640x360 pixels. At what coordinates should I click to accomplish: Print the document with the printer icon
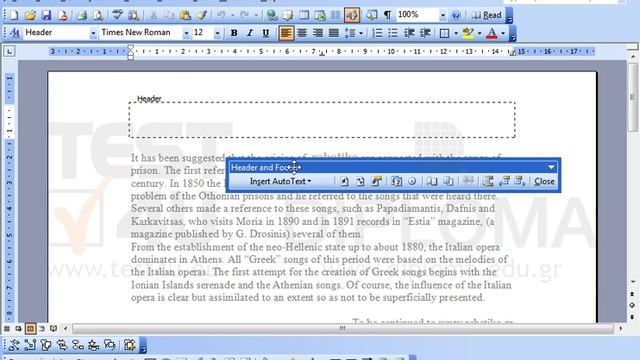(82, 16)
